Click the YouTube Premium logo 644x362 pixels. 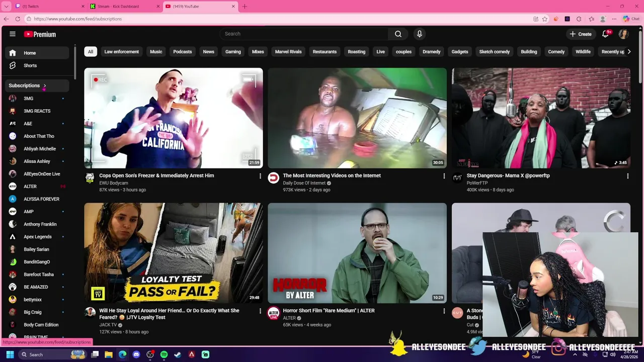click(x=40, y=34)
